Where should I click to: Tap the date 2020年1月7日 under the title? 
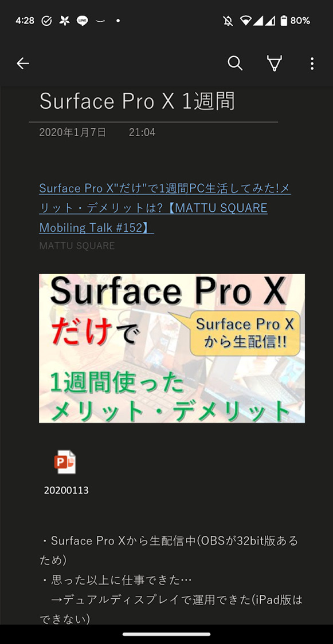coord(72,132)
